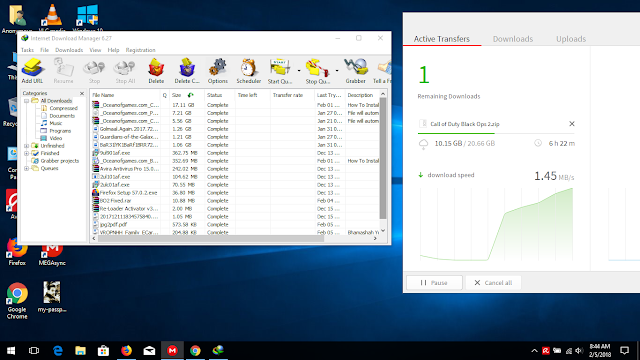This screenshot has height=360, width=640.
Task: Open Microsoft Store from the taskbar
Action: coord(103,351)
